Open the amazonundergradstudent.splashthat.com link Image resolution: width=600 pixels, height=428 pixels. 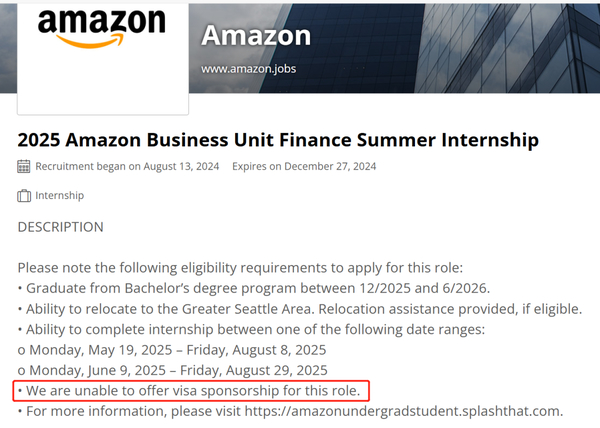404,411
